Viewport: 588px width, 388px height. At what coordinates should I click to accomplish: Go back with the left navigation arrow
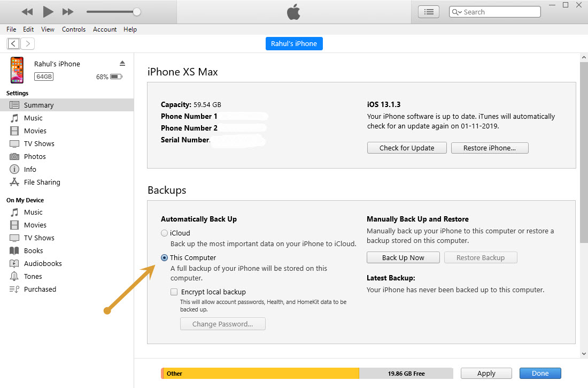point(13,43)
